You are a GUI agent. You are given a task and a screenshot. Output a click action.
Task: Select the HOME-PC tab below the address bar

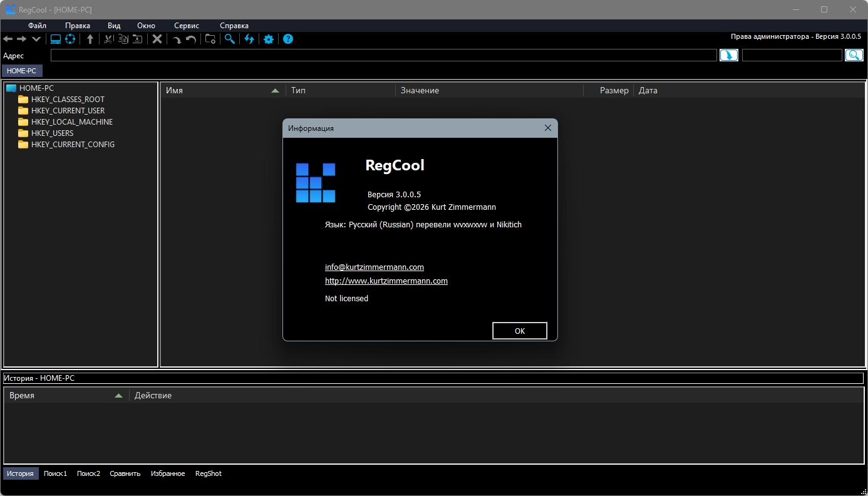[x=21, y=71]
